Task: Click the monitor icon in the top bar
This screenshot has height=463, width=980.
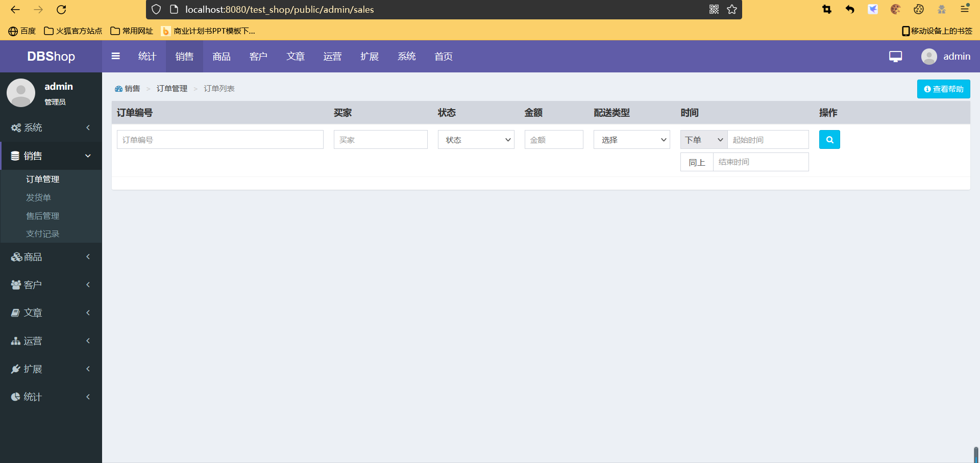Action: pos(895,56)
